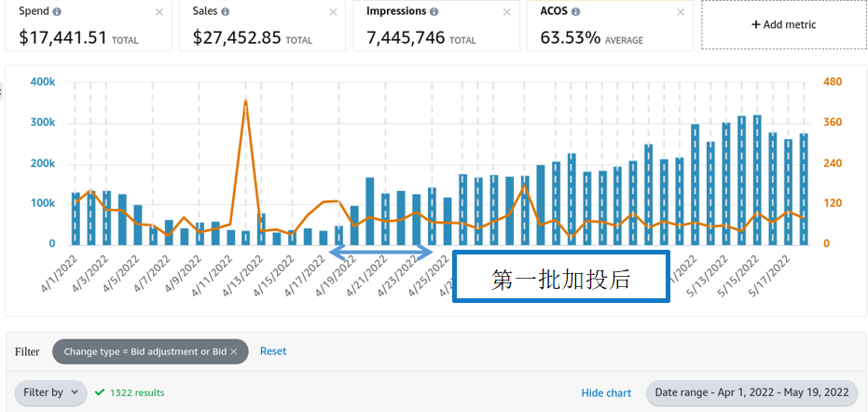Remove the Impressions metric card
This screenshot has width=868, height=412.
pyautogui.click(x=507, y=12)
